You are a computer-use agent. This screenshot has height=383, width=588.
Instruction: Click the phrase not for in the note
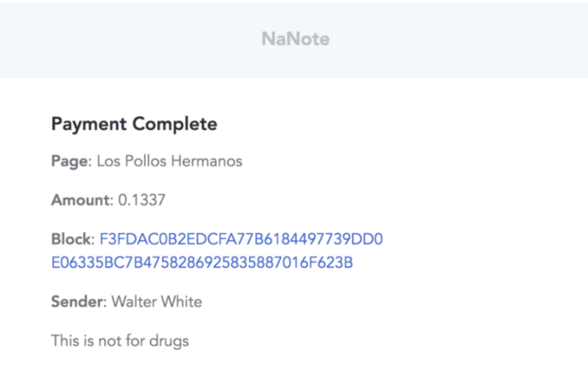point(121,341)
